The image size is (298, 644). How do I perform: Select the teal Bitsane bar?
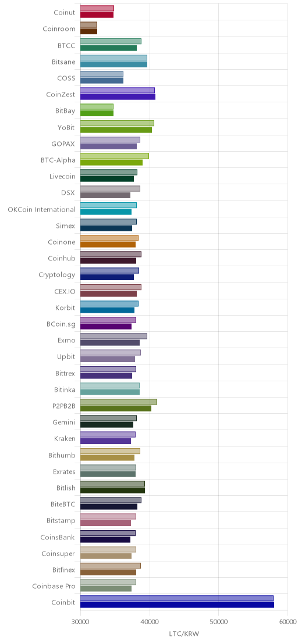[114, 64]
